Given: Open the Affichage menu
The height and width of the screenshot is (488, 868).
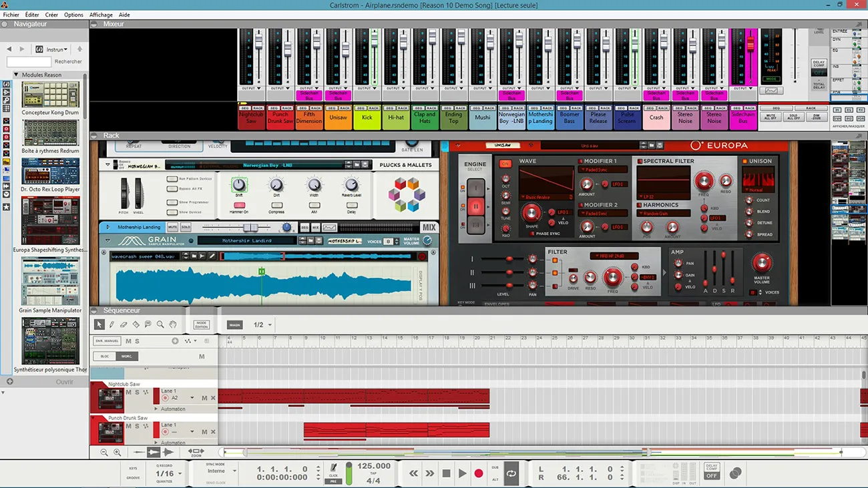Looking at the screenshot, I should (x=101, y=15).
